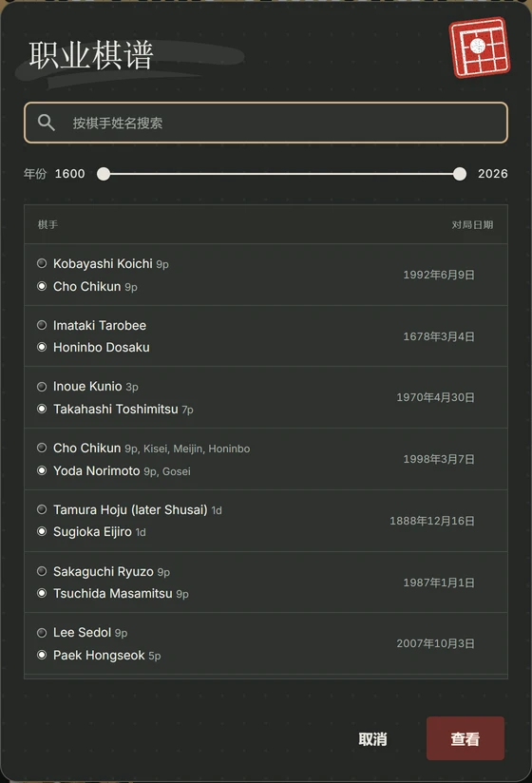Click the 1998年3月7日 date

(x=439, y=459)
